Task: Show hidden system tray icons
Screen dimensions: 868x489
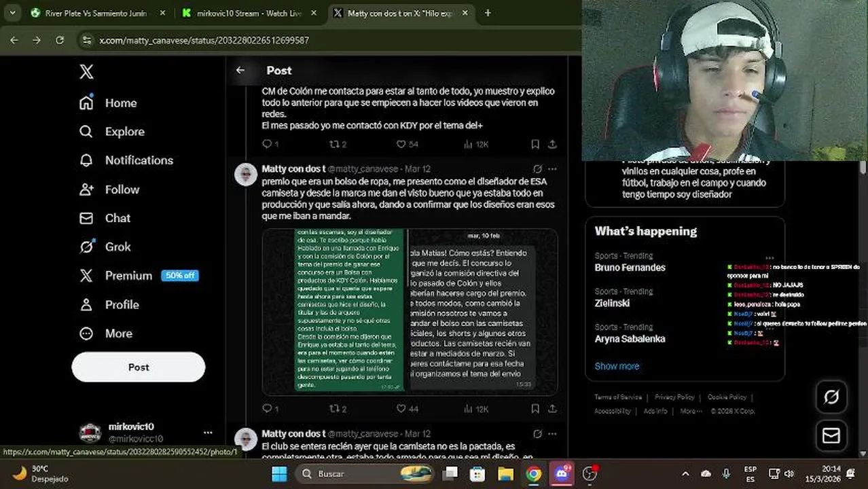Action: [x=685, y=473]
